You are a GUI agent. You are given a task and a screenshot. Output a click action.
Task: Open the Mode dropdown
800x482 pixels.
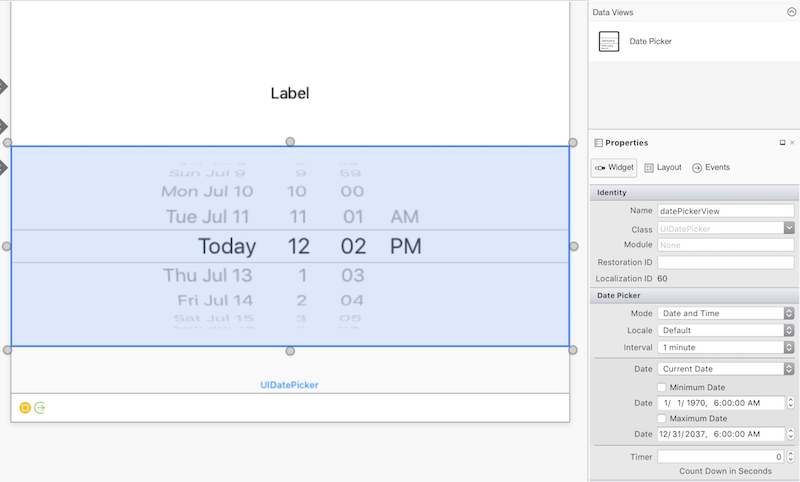[x=725, y=313]
